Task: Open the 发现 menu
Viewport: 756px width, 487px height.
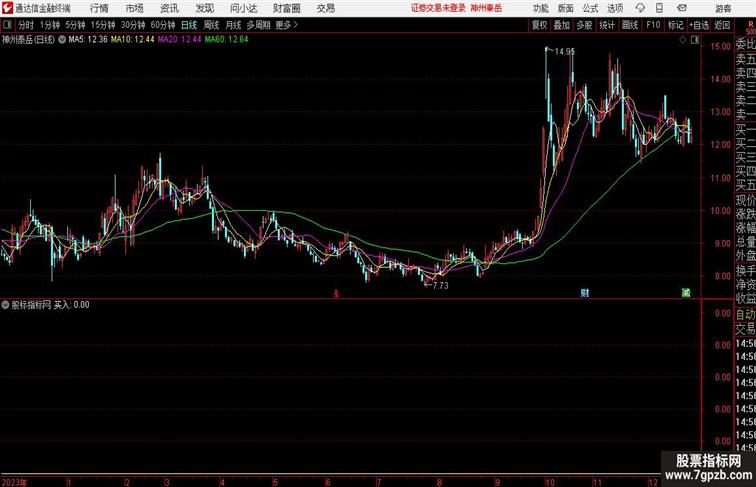Action: click(204, 8)
